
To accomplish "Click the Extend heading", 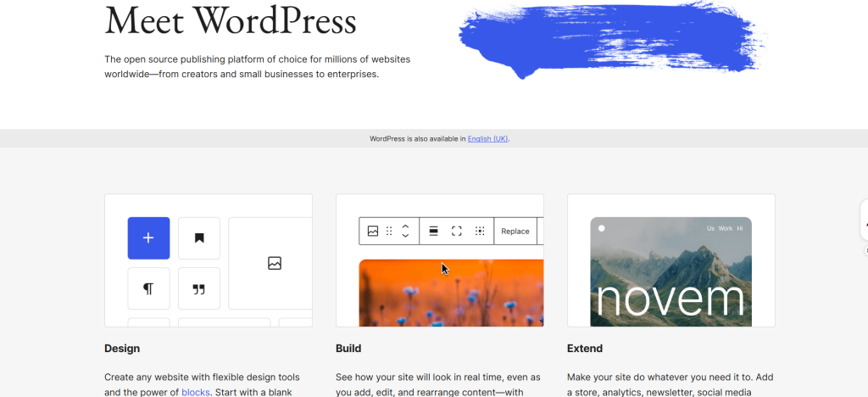I will pyautogui.click(x=585, y=349).
